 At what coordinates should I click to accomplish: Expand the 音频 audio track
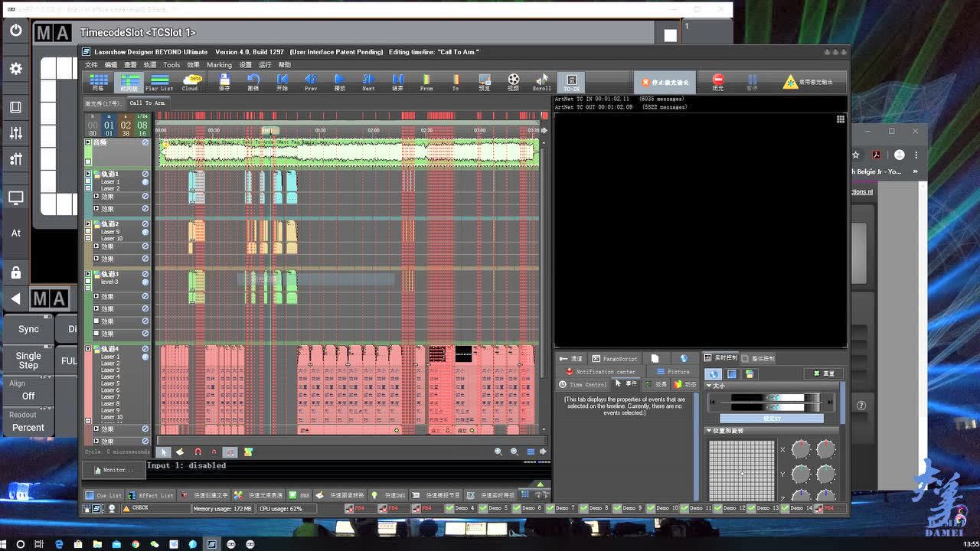[x=88, y=142]
